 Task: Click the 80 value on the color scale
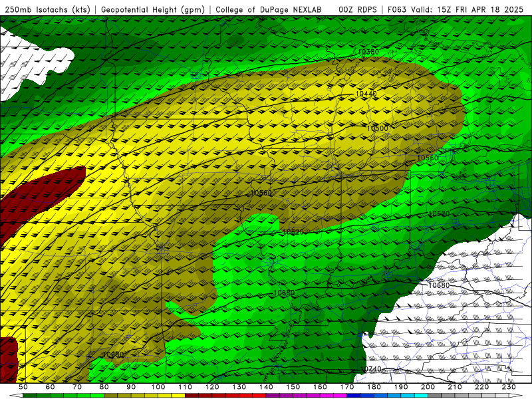point(104,387)
